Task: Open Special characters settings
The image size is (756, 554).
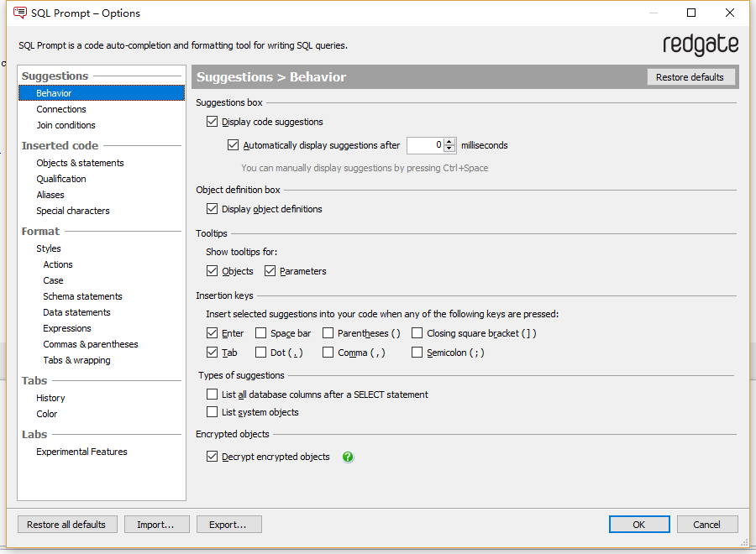Action: tap(73, 211)
